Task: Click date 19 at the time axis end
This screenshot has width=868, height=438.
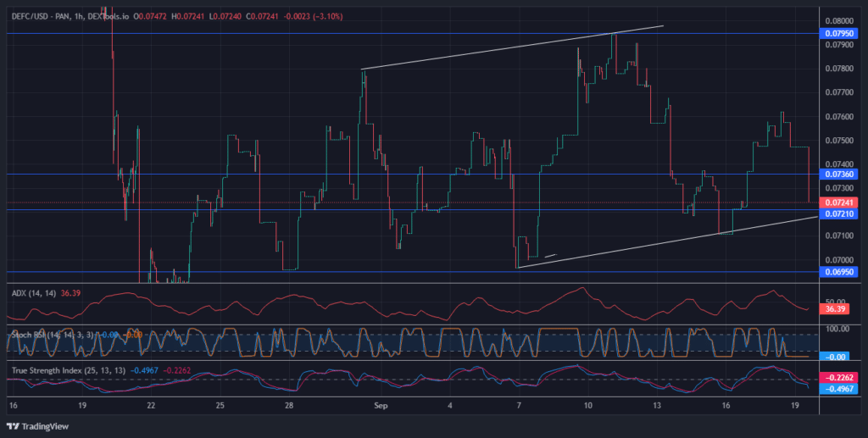Action: (x=795, y=406)
